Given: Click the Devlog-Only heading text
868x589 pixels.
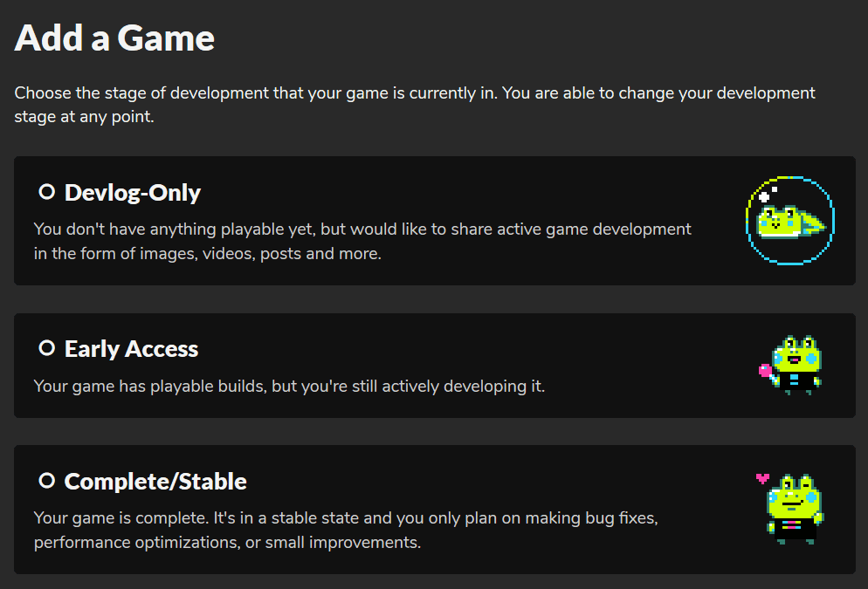Looking at the screenshot, I should coord(133,193).
